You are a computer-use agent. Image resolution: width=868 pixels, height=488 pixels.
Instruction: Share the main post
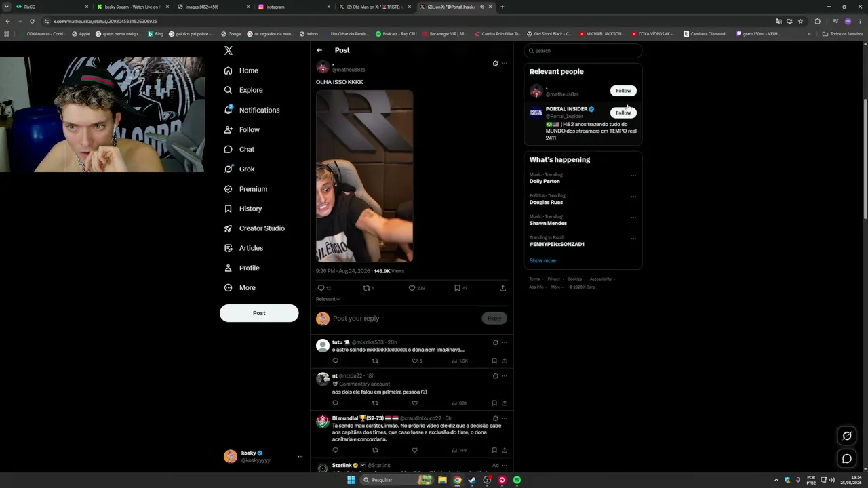click(502, 288)
